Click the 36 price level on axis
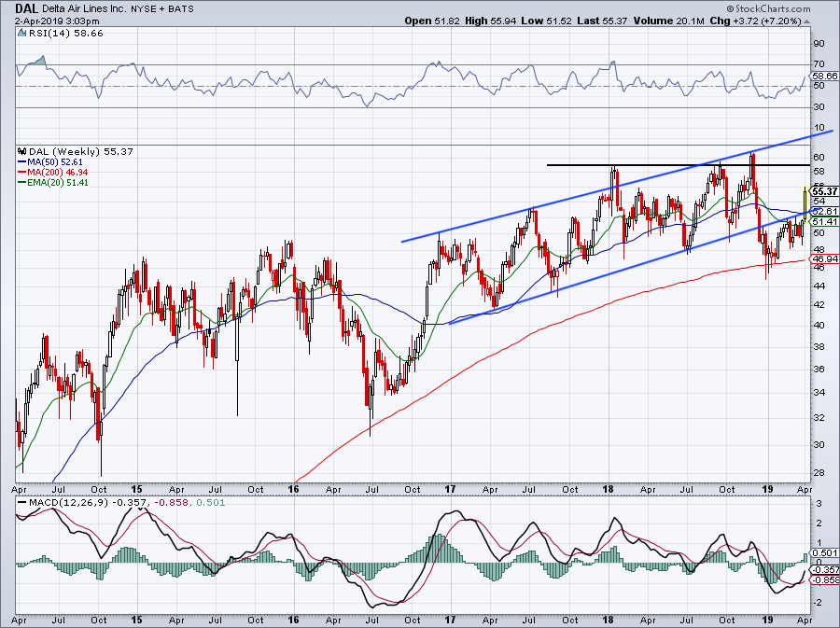Image resolution: width=840 pixels, height=628 pixels. [x=819, y=369]
